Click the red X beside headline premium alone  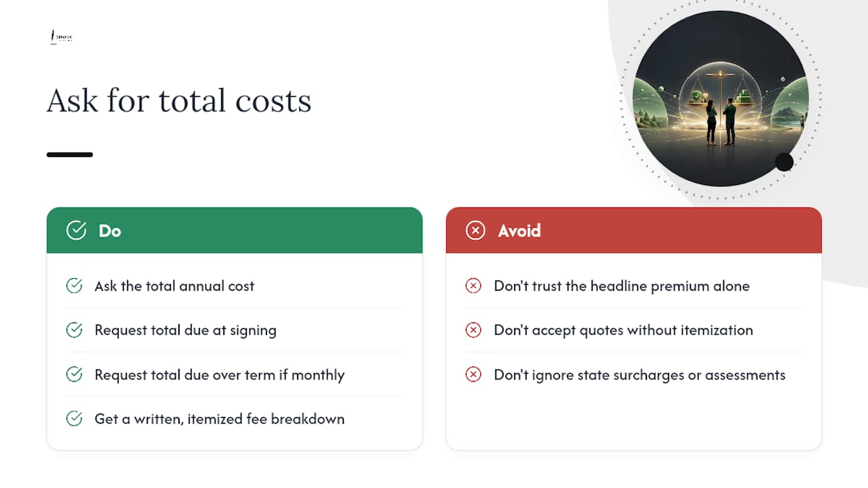pyautogui.click(x=473, y=286)
